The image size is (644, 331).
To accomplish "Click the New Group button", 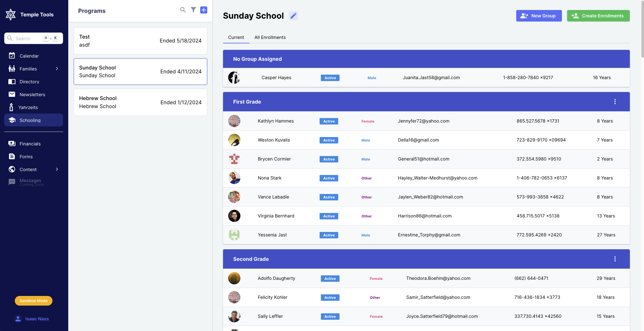I will point(539,16).
